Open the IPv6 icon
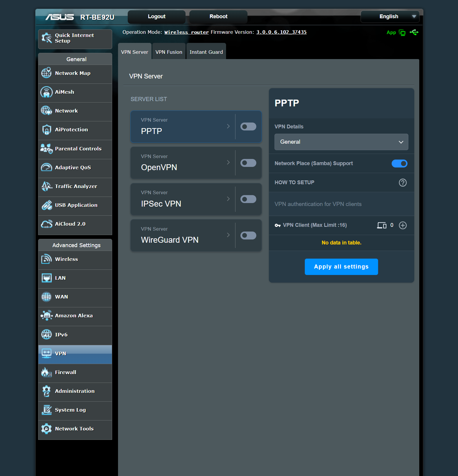The image size is (458, 476). coord(46,334)
